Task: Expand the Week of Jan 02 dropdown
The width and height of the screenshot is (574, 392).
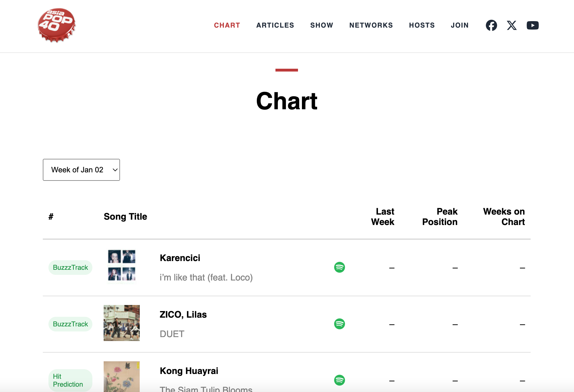Action: [x=81, y=170]
